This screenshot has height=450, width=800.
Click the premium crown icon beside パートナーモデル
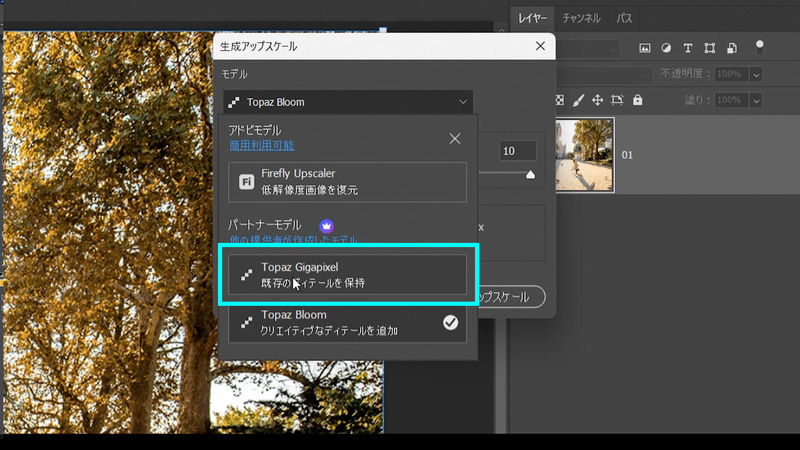coord(326,226)
